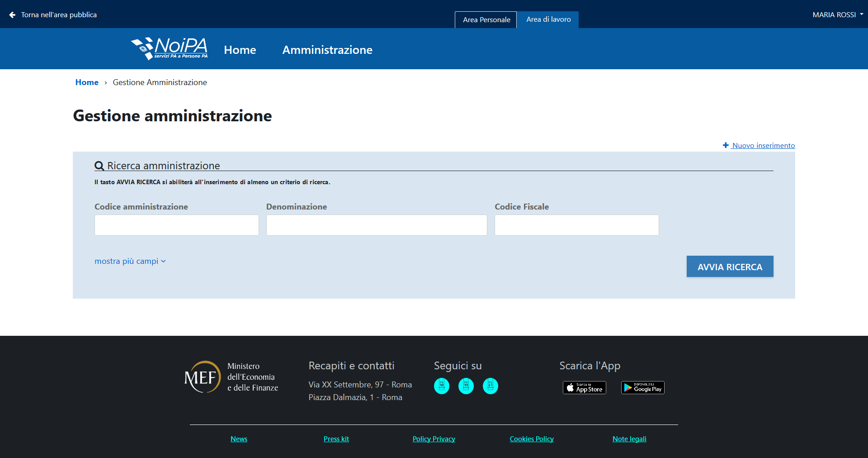
Task: Open the News footer link
Action: click(x=239, y=439)
